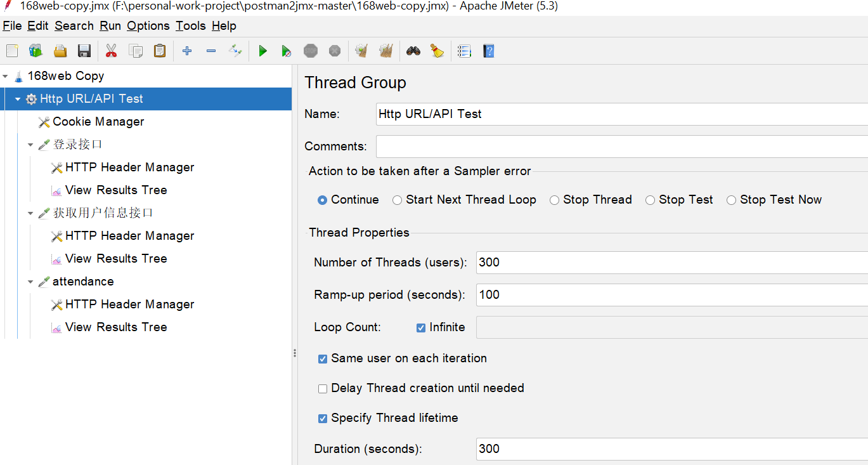Select the Continue radio button
Screen dimensions: 868x465
(323, 200)
